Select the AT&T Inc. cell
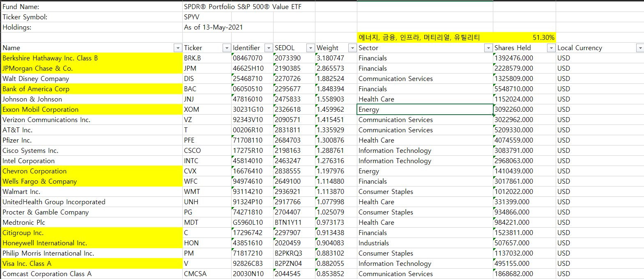The image size is (644, 279). [92, 130]
